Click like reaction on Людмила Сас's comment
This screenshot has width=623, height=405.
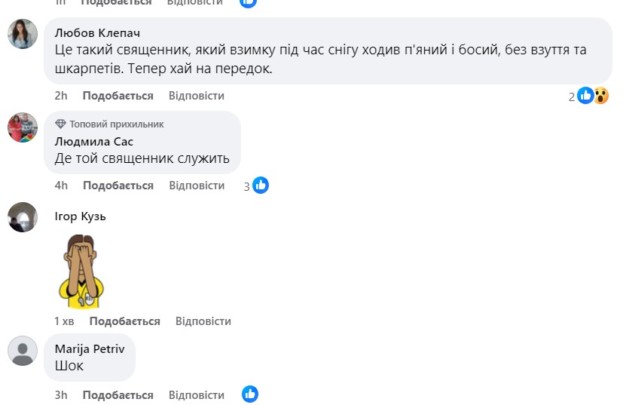coord(261,185)
